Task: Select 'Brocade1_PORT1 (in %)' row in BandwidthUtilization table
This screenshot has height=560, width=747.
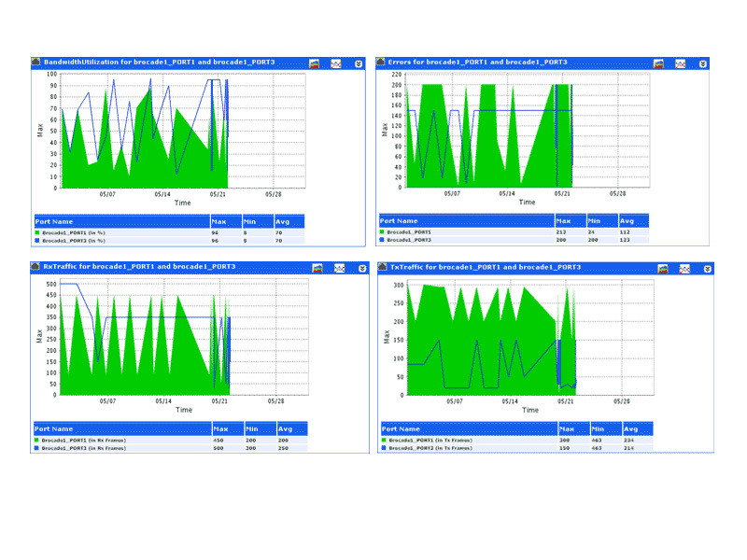Action: point(169,232)
